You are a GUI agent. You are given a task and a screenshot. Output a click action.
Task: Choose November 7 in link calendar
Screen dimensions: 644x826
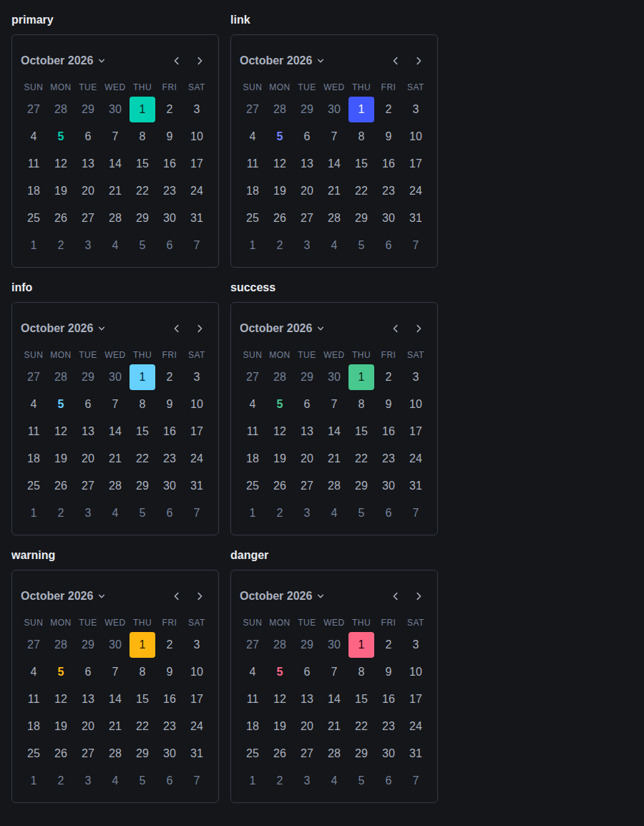(x=416, y=245)
